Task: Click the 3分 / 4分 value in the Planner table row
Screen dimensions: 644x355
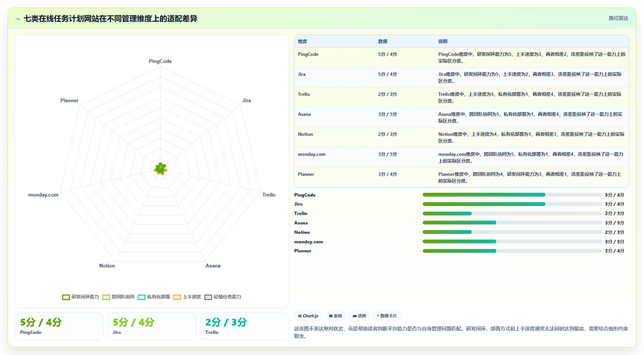Action: 388,174
